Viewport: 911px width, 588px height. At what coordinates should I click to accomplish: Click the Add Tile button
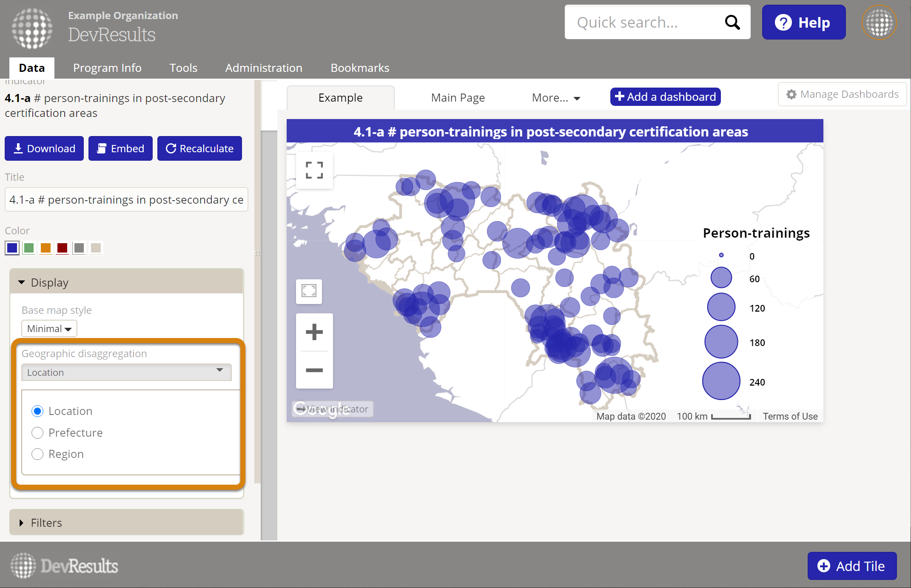(851, 566)
